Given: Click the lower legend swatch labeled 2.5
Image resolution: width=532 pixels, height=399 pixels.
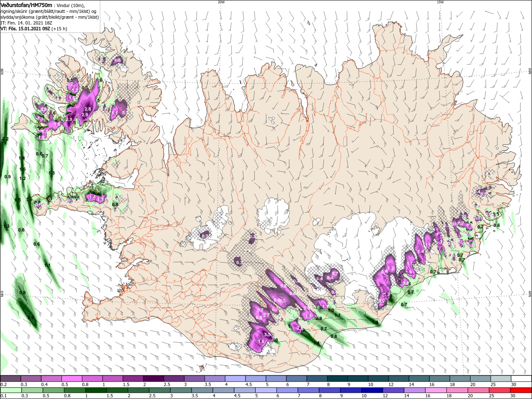Looking at the screenshot, I should [x=160, y=390].
